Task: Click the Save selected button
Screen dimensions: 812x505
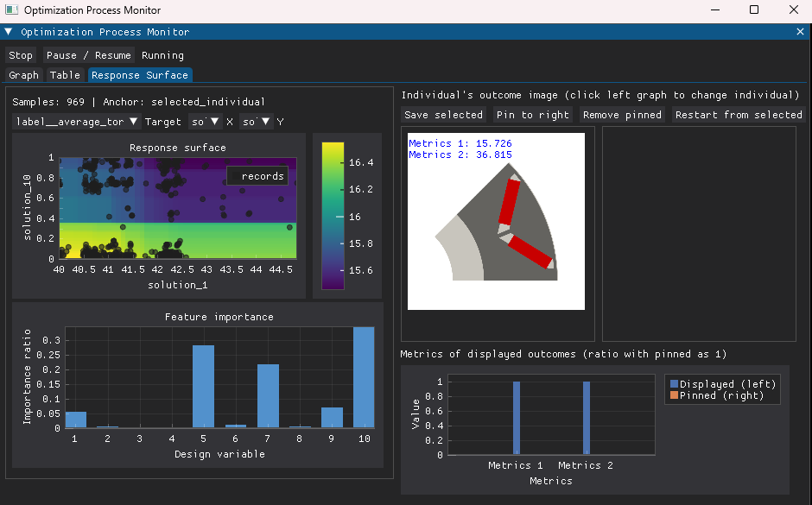Action: click(x=443, y=115)
